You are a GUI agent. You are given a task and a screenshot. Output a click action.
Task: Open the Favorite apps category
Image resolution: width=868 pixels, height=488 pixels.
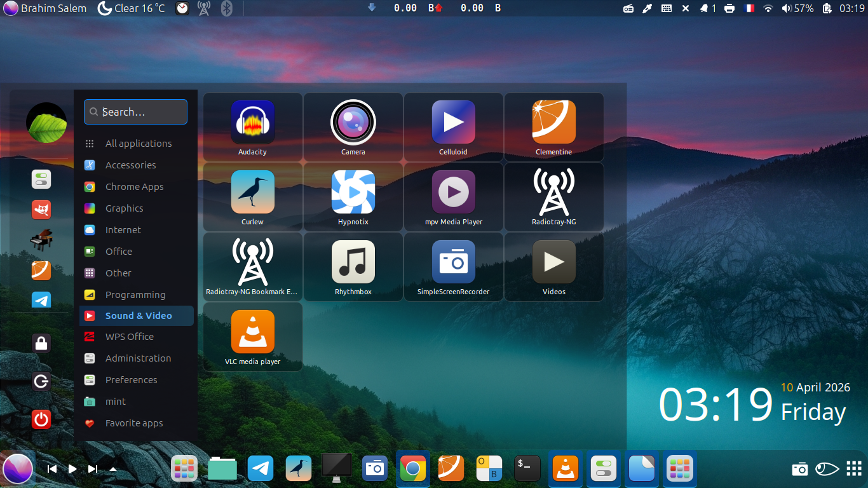[x=137, y=423]
